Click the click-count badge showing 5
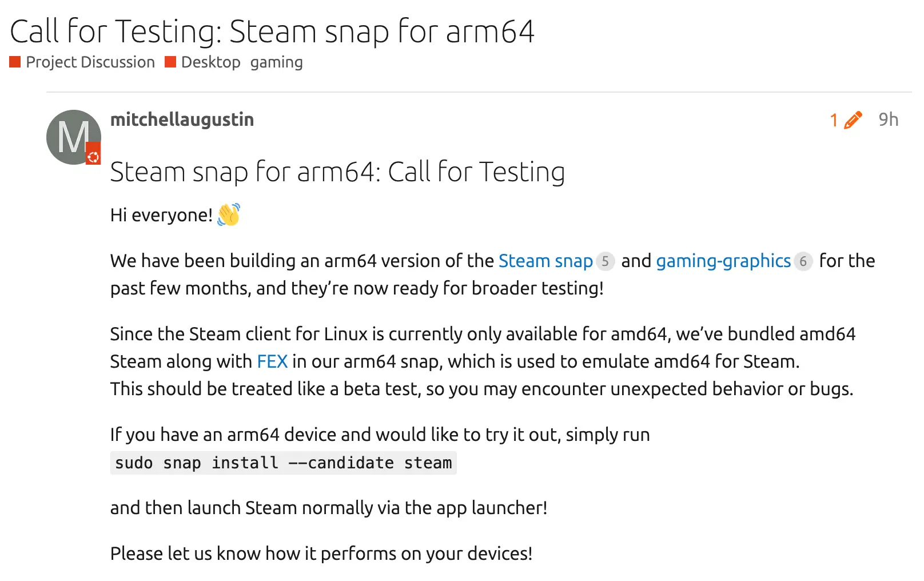Viewport: 924px width, 581px height. tap(605, 261)
